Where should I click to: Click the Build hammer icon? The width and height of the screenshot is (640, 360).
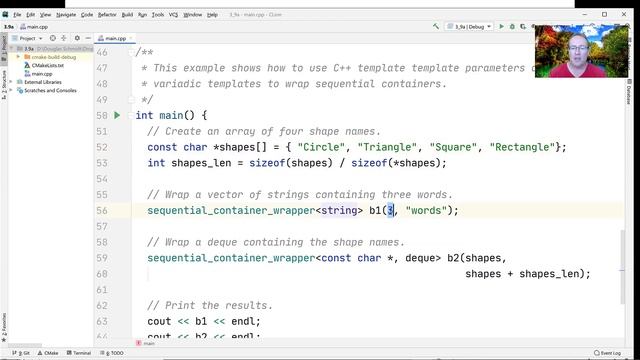point(436,27)
